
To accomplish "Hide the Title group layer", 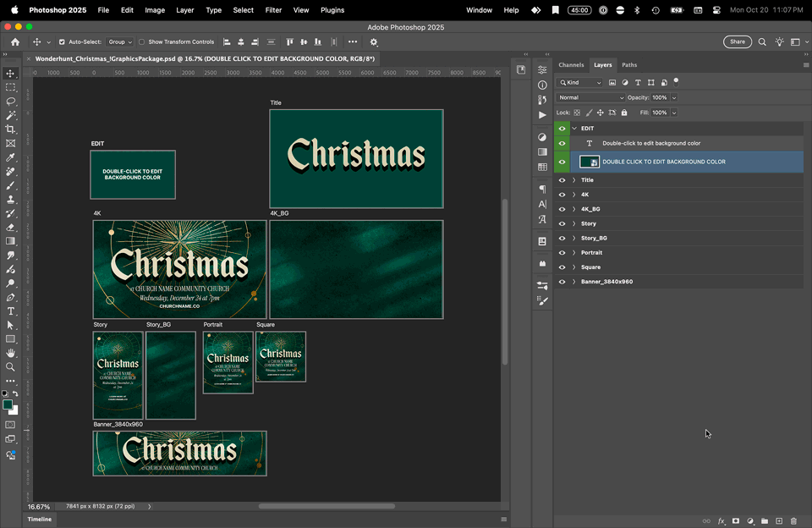I will coord(562,180).
